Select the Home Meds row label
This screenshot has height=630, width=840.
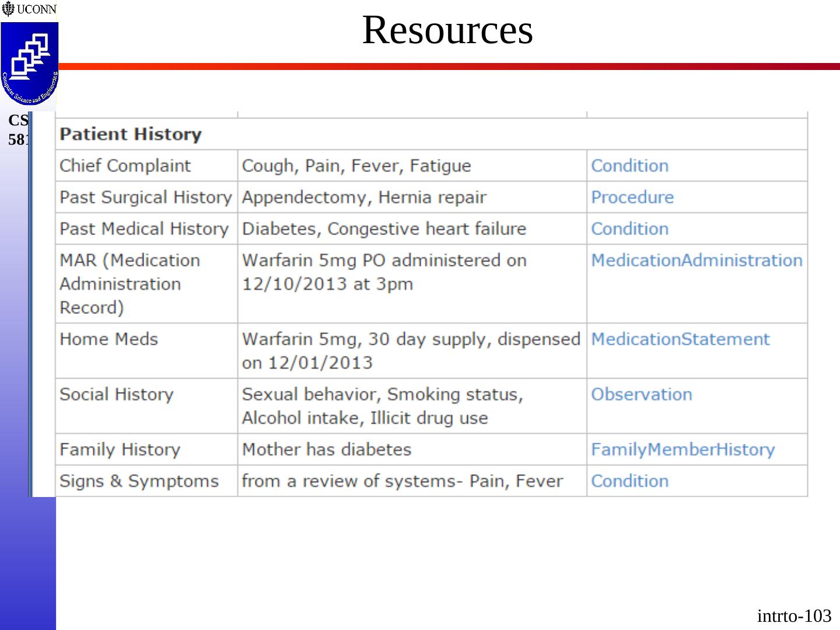click(108, 339)
